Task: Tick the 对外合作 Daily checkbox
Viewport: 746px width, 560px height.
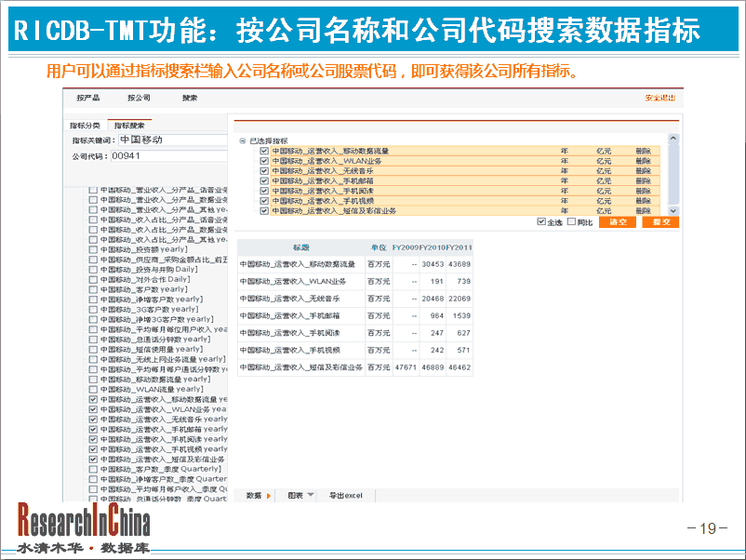Action: [93, 280]
